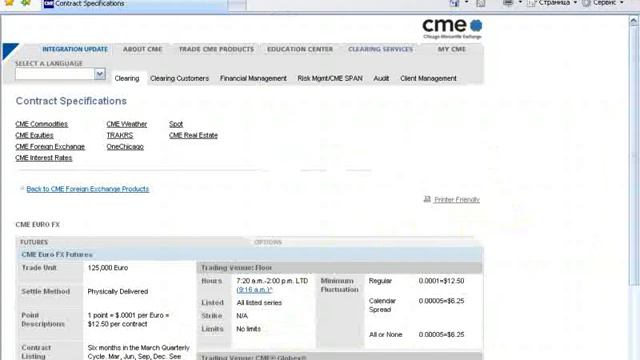Open the My CME nav item
Viewport: 640px width, 360px height.
click(x=452, y=49)
